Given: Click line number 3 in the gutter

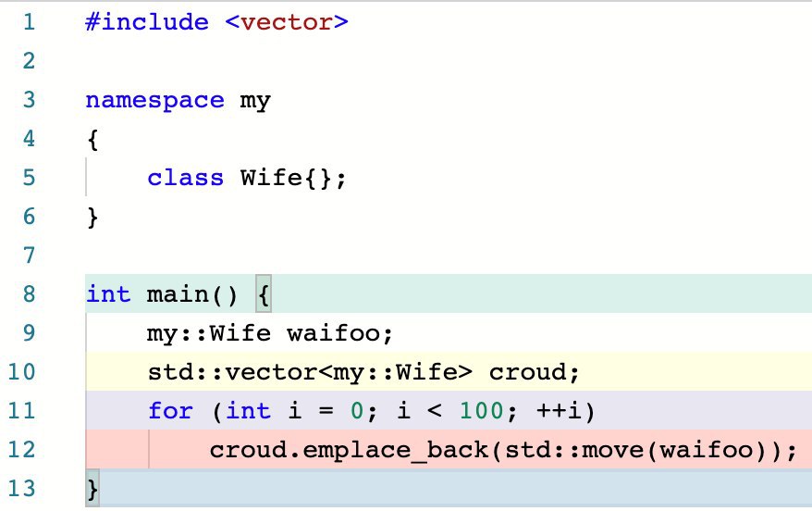Looking at the screenshot, I should (x=29, y=99).
